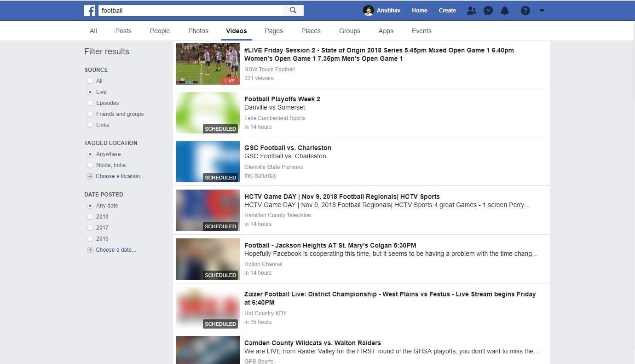Switch to the Posts tab

pos(123,31)
